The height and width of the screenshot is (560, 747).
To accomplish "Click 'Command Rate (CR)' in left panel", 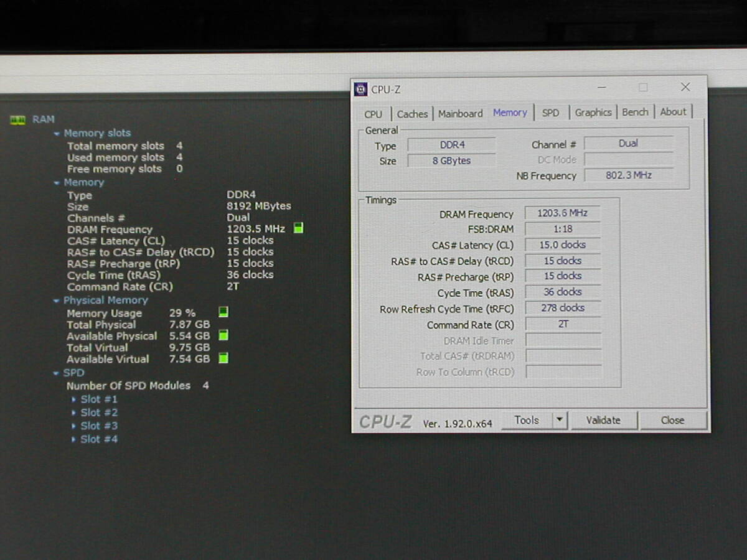I will pos(120,287).
